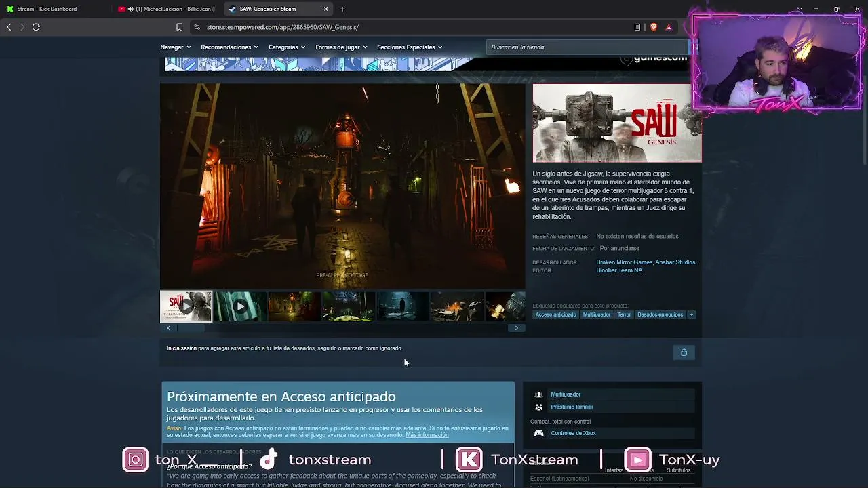Expand the Navegar store menu
The width and height of the screenshot is (868, 488).
coord(176,47)
